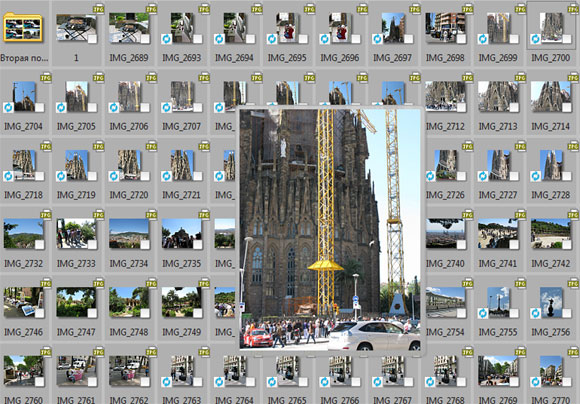Click the JPG badge on IMG_2733
This screenshot has height=404, width=580.
pos(99,215)
